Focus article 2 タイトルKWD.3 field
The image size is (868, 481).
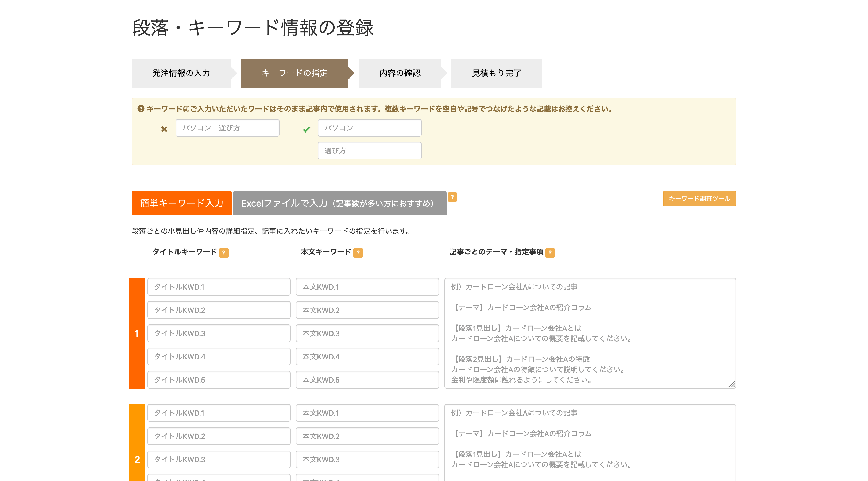219,459
